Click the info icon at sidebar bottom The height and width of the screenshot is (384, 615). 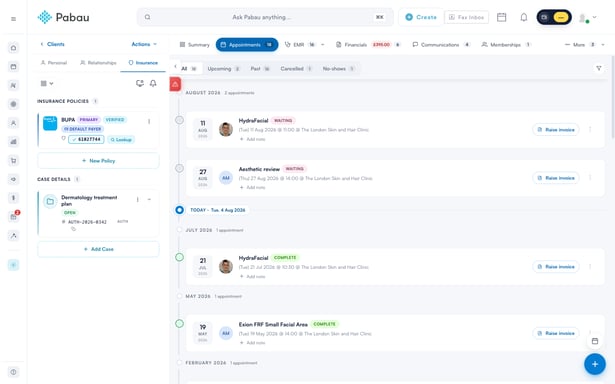(x=13, y=372)
